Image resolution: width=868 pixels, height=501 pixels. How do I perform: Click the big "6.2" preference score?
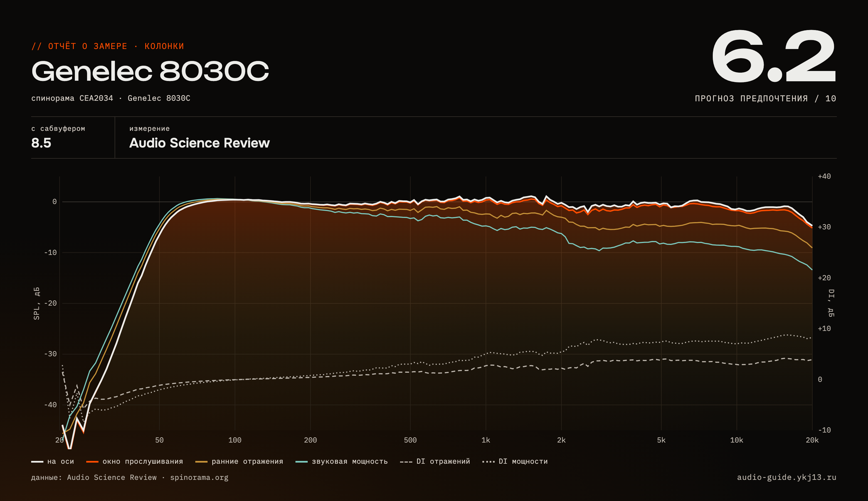[774, 56]
